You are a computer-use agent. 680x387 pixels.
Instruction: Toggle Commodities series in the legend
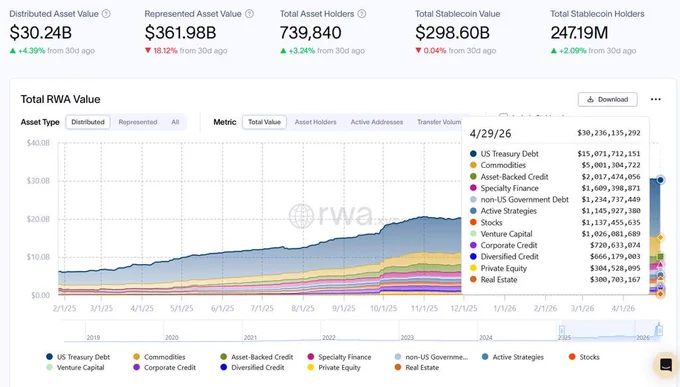click(x=159, y=357)
